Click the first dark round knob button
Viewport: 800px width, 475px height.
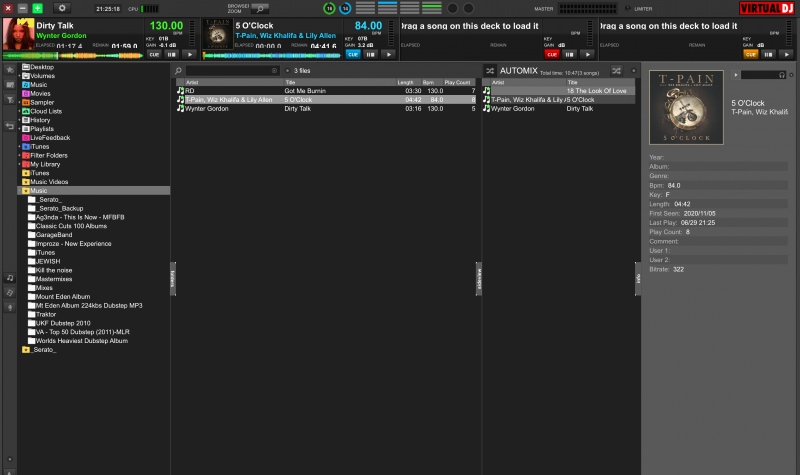click(x=452, y=8)
